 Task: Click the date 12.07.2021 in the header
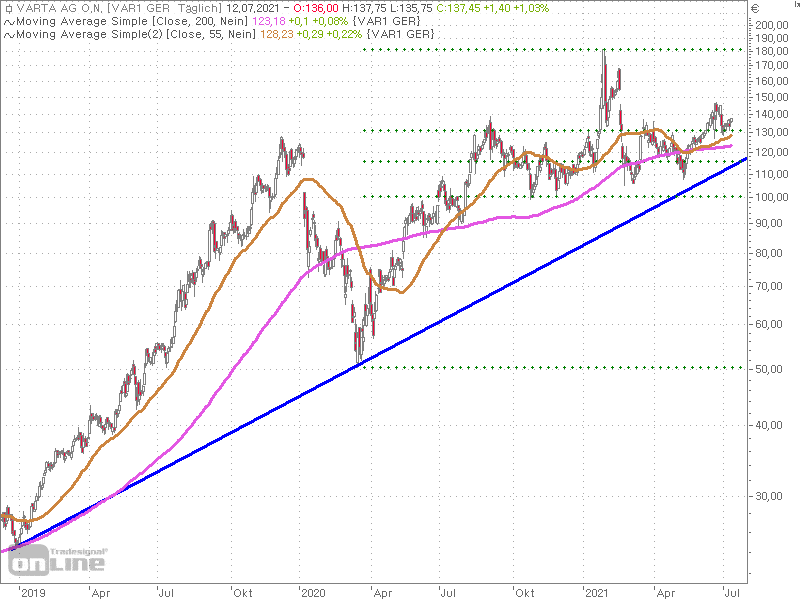point(253,9)
